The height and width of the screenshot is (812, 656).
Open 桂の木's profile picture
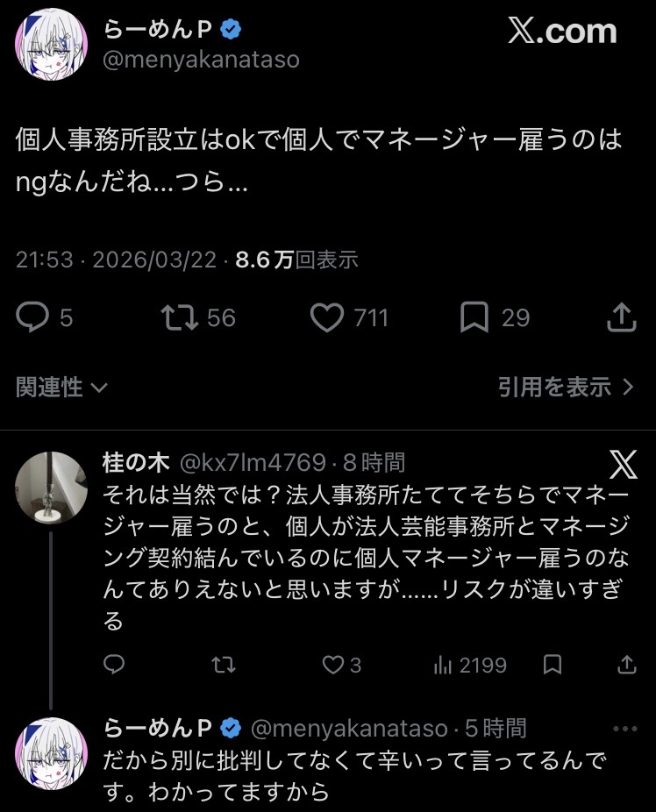point(52,488)
